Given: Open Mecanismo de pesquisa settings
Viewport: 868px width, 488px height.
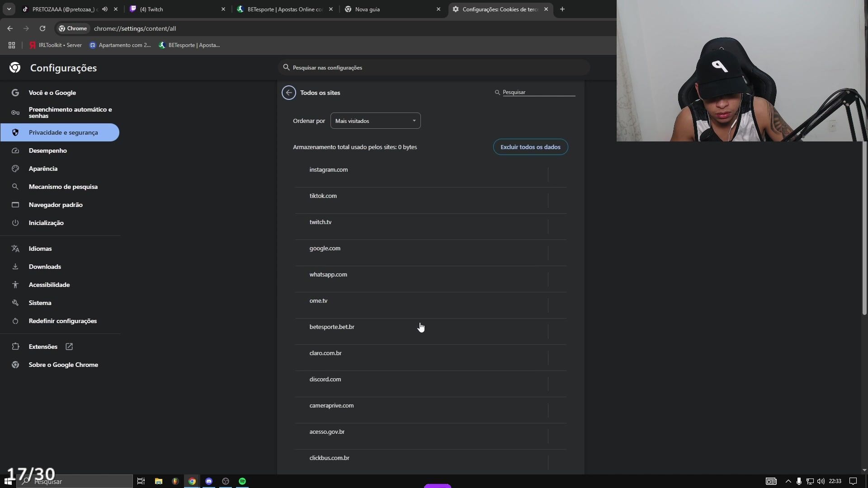Looking at the screenshot, I should click(60, 187).
